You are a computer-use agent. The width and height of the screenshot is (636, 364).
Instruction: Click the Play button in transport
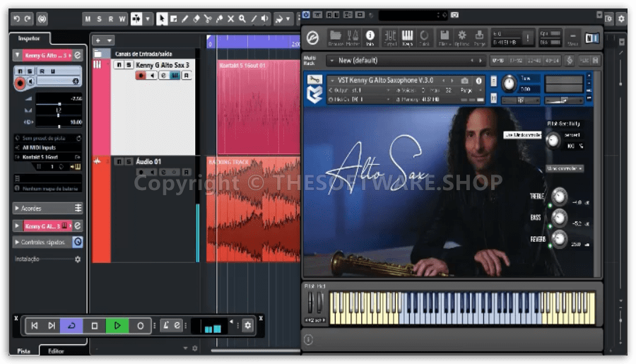tap(117, 325)
